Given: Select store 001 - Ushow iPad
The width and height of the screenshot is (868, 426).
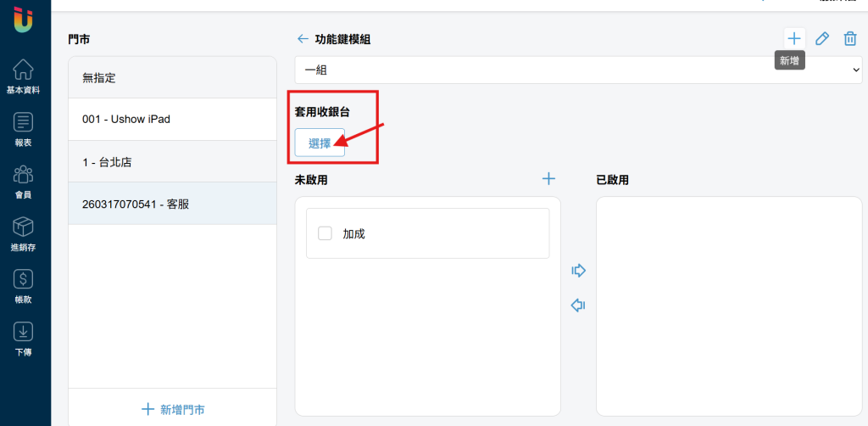Looking at the screenshot, I should pos(173,119).
